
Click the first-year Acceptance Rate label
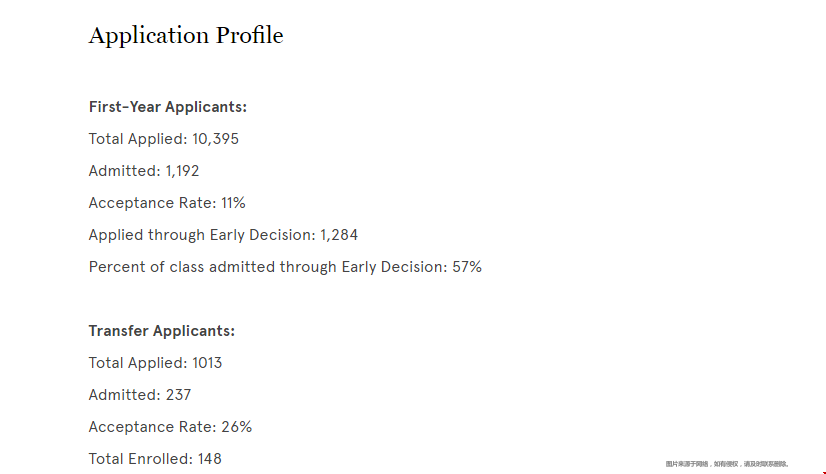pyautogui.click(x=152, y=203)
